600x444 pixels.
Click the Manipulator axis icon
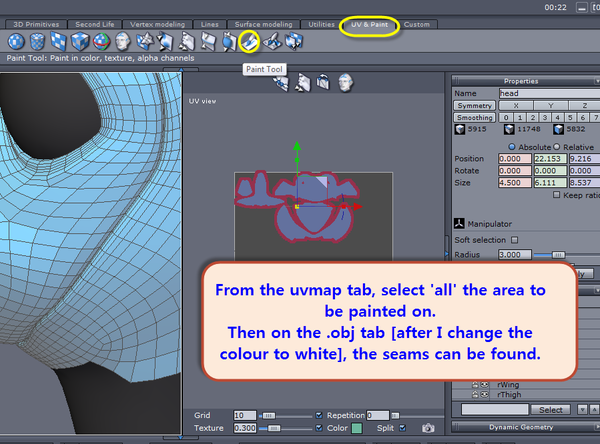tap(459, 223)
